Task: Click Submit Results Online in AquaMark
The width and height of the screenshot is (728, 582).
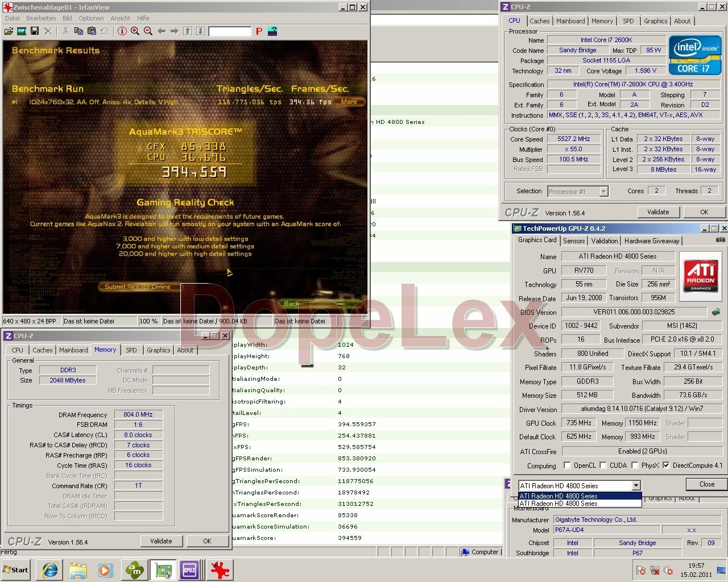Action: point(138,287)
